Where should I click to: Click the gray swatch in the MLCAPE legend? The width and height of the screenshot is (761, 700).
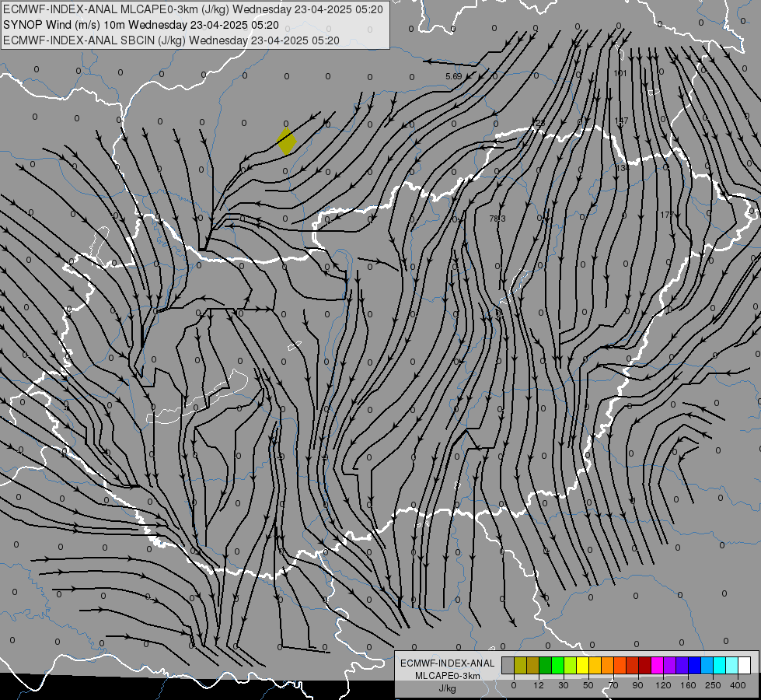click(508, 665)
